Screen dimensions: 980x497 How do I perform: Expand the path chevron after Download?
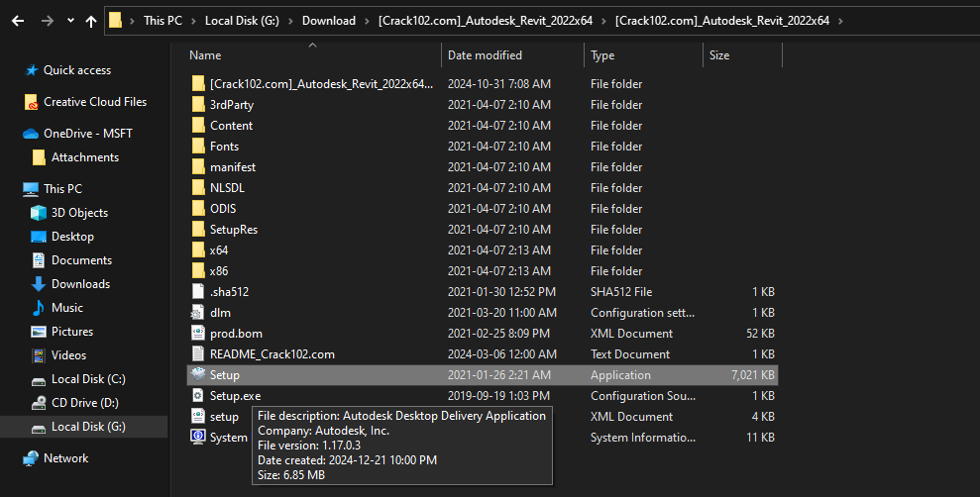366,20
